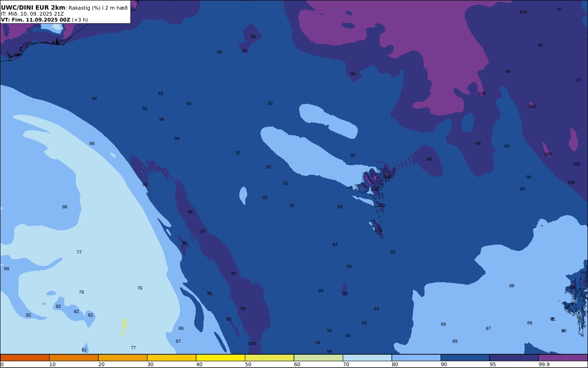Click the small yellow-green low-humidity patch

coord(124,325)
